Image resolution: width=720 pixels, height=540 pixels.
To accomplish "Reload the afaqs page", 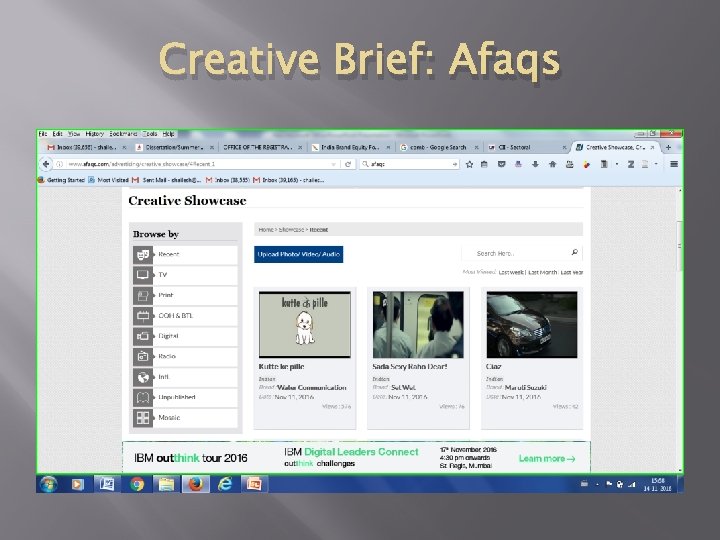I will [348, 164].
